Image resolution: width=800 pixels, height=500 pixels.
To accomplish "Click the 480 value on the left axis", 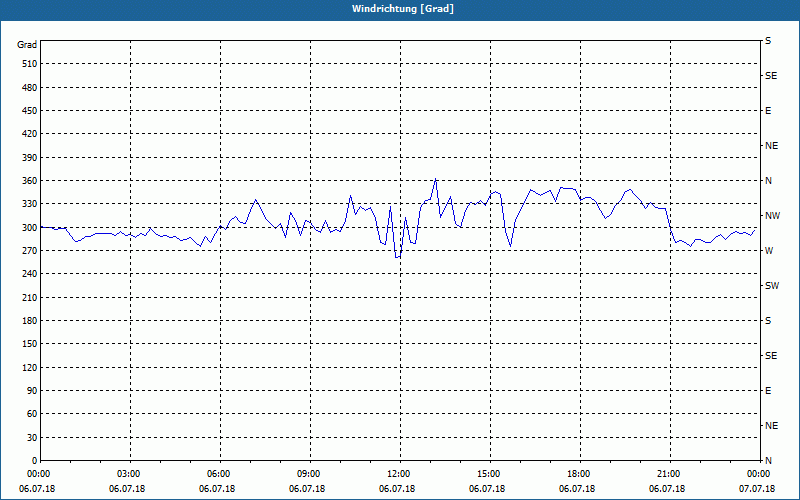I will [x=30, y=87].
